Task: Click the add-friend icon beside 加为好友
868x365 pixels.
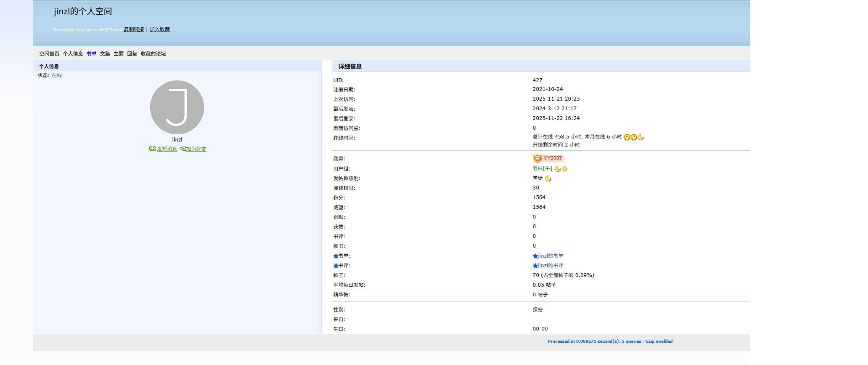Action: pos(183,149)
